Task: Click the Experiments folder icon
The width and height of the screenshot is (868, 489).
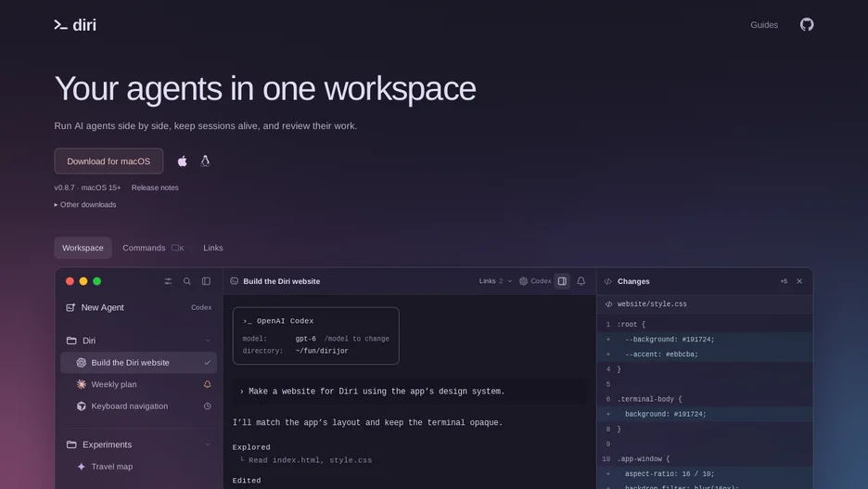Action: tap(71, 444)
